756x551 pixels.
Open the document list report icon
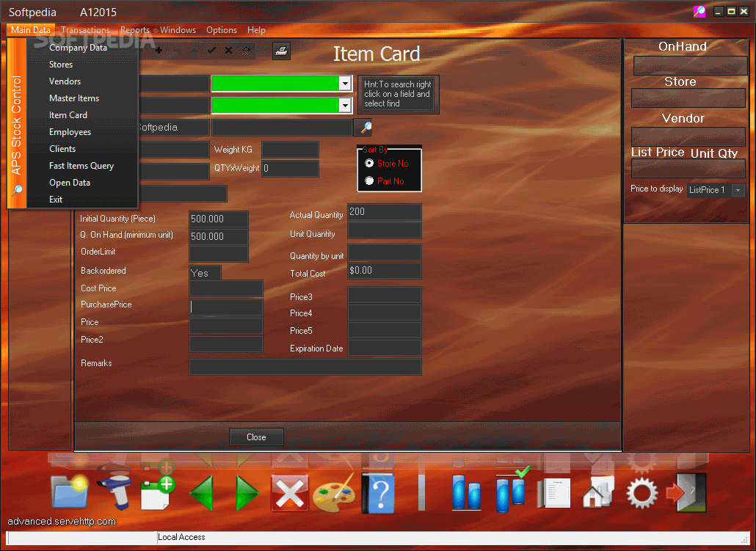point(554,492)
